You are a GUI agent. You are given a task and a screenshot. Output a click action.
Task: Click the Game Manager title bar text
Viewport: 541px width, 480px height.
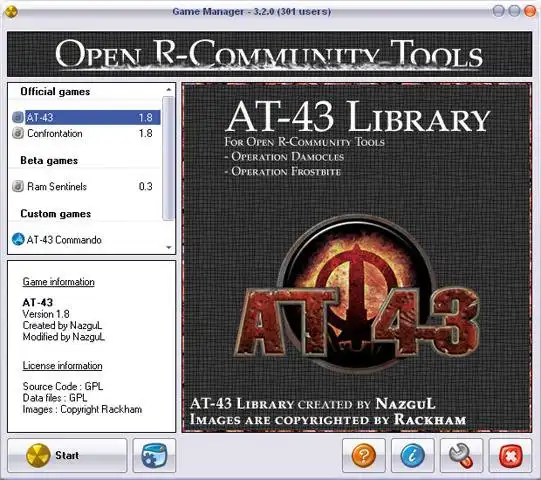tap(252, 11)
